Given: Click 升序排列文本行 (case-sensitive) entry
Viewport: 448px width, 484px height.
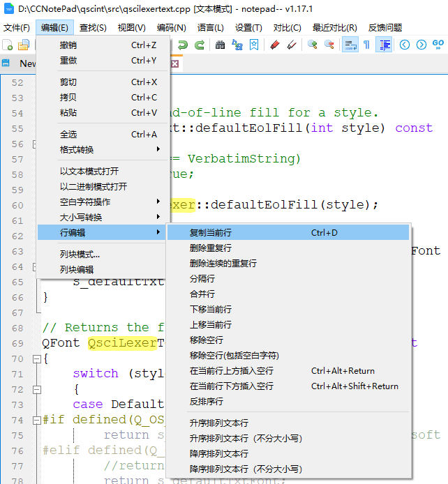Looking at the screenshot, I should pos(288,423).
